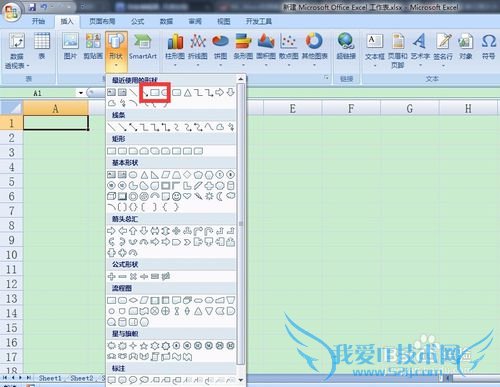Insert a picture with 图片
This screenshot has width=500, height=387.
pyautogui.click(x=70, y=46)
